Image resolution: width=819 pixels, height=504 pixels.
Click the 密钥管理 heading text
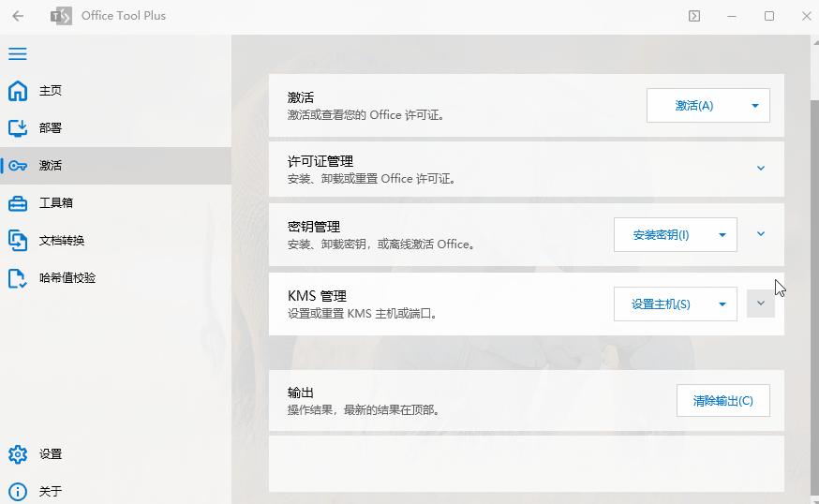[314, 227]
